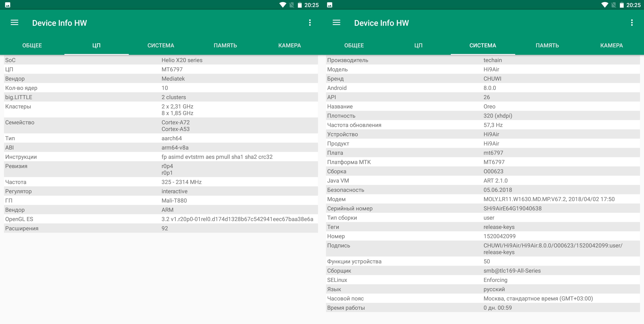
Task: Tap the Cortex-A53 family value
Action: pyautogui.click(x=175, y=129)
